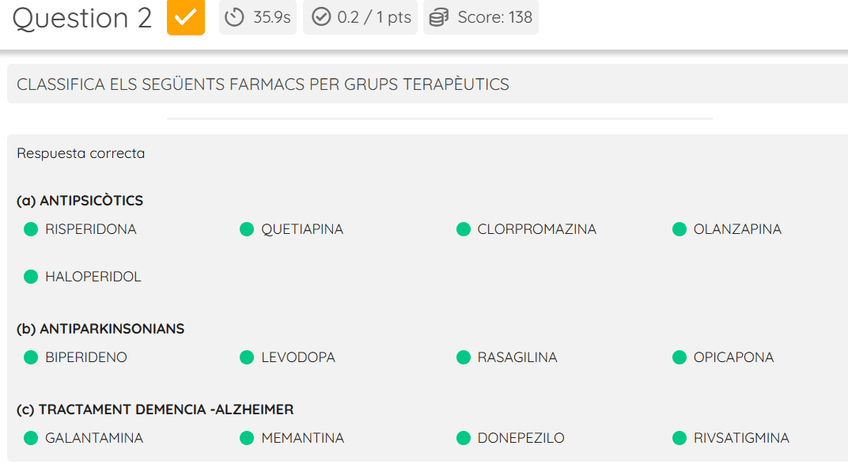Click the GALANTAMINA answer label
The width and height of the screenshot is (848, 471).
pyautogui.click(x=94, y=438)
